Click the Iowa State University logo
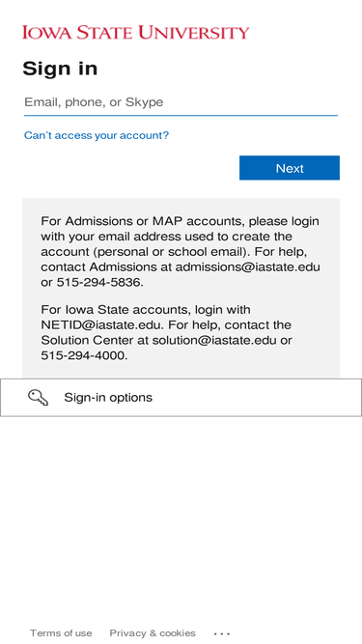The width and height of the screenshot is (362, 644). (136, 33)
